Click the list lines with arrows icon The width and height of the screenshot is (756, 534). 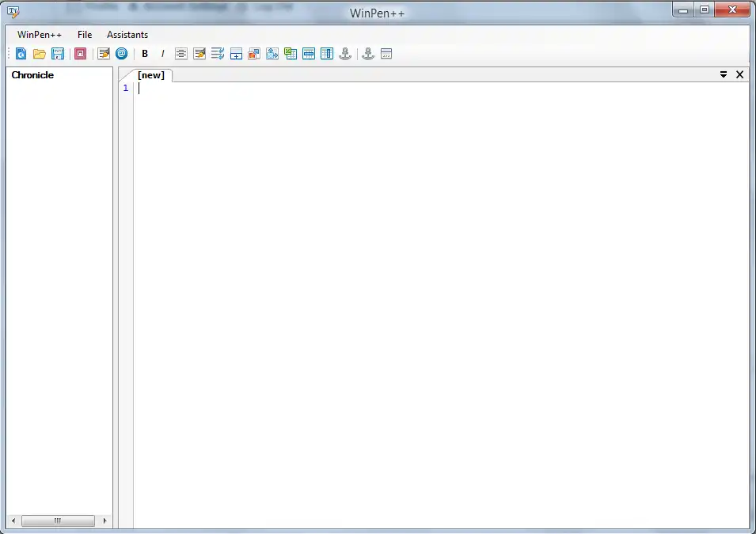[218, 54]
